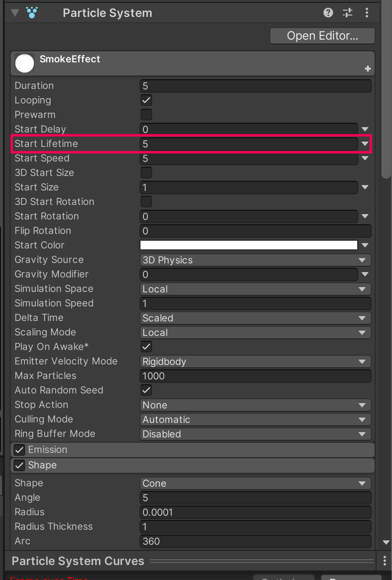Enable the Prewarm checkbox
Viewport: 392px width, 580px height.
point(146,115)
